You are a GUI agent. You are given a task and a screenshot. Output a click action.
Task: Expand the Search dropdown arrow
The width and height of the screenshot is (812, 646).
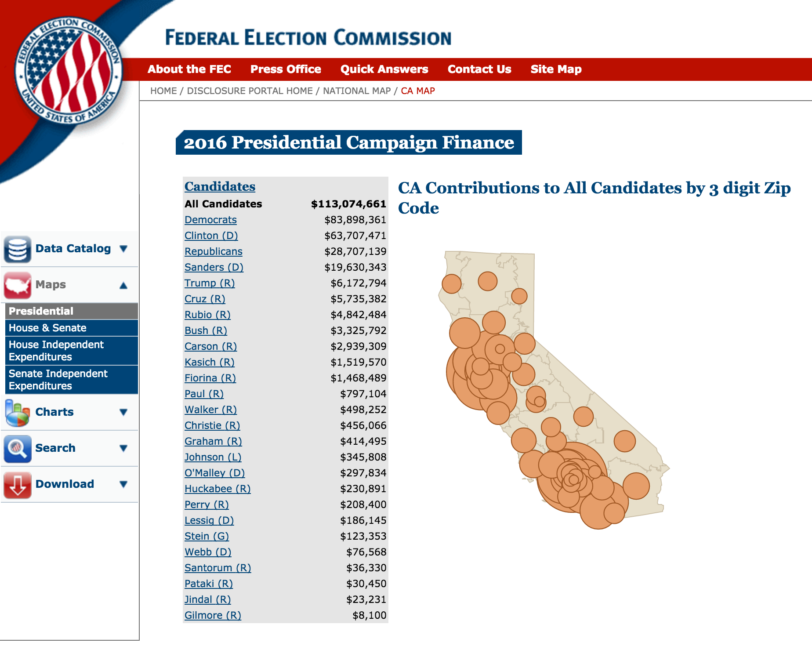[x=123, y=449]
